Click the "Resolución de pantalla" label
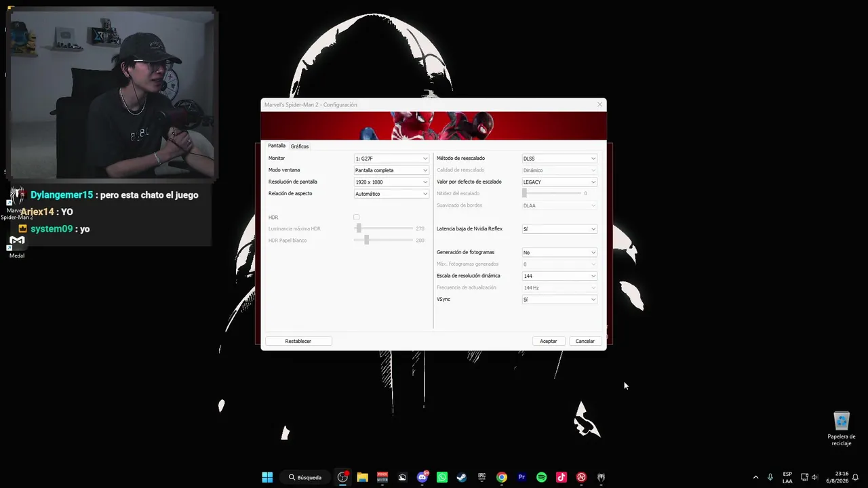Image resolution: width=868 pixels, height=488 pixels. (x=293, y=182)
